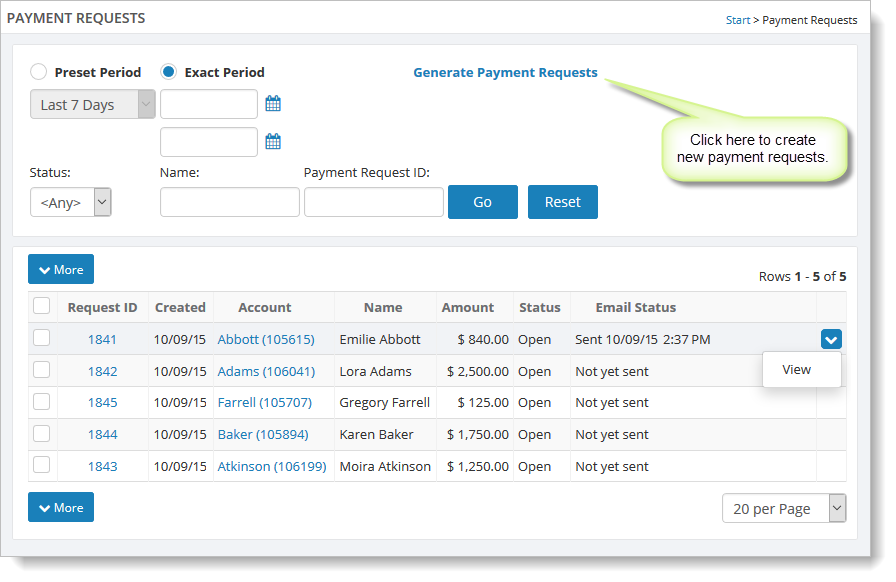Expand the bottom More actions button

point(61,507)
